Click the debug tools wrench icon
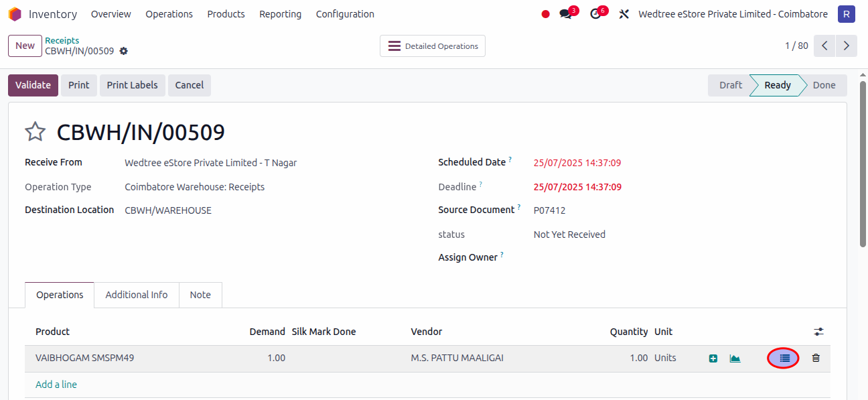This screenshot has width=868, height=400. tap(624, 14)
